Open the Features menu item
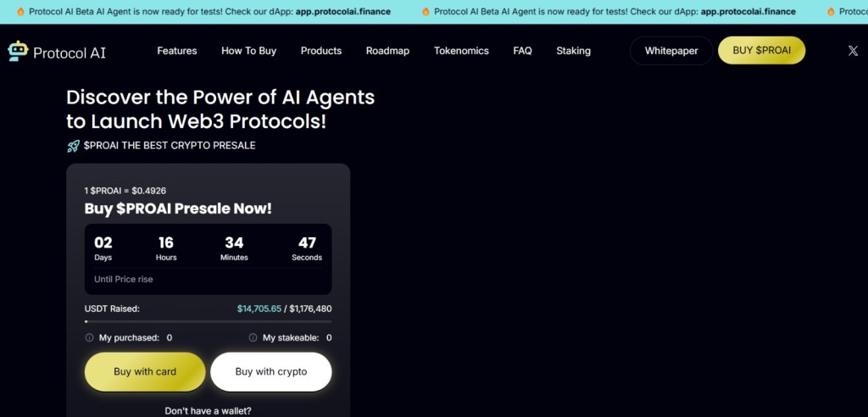Viewport: 868px width, 417px height. pyautogui.click(x=177, y=51)
